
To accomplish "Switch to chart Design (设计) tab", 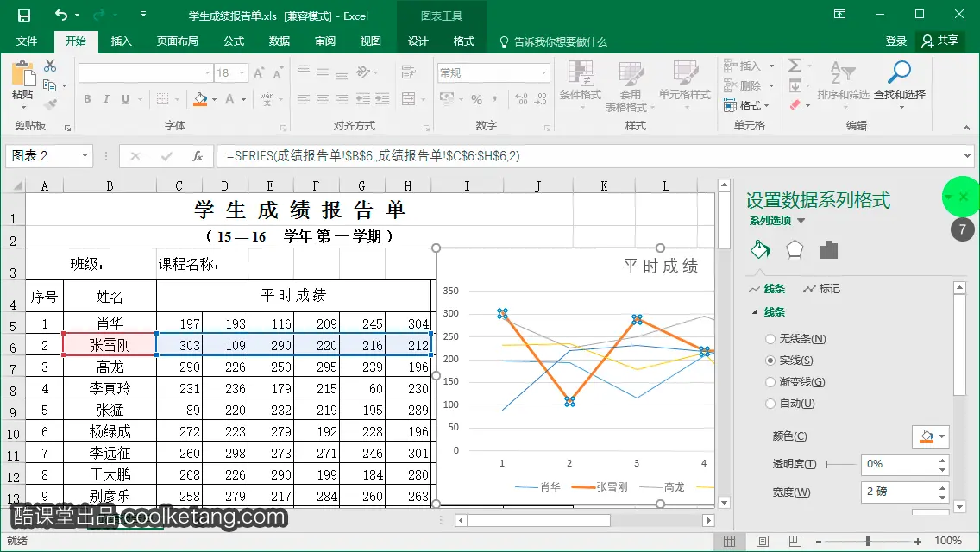I will click(x=418, y=41).
